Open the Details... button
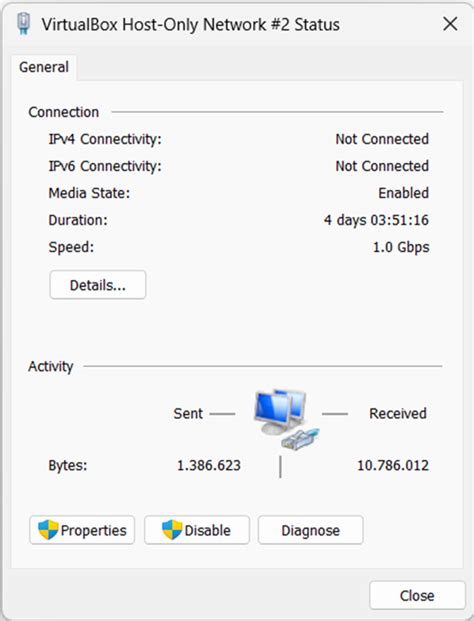The width and height of the screenshot is (474, 621). tap(98, 285)
